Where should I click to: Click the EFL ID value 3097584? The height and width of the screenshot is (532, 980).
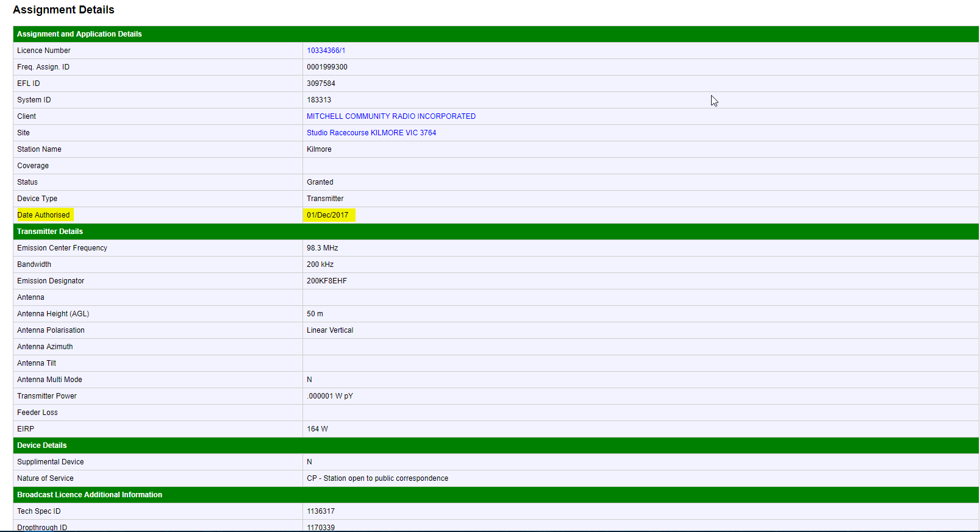(x=321, y=83)
